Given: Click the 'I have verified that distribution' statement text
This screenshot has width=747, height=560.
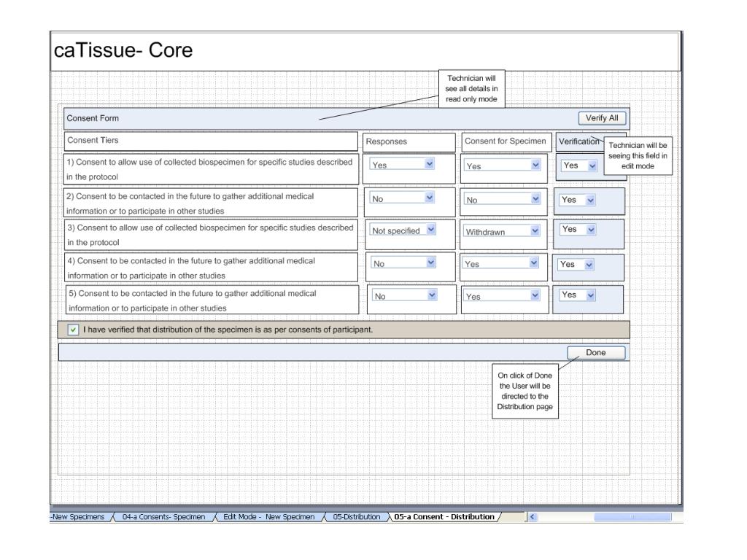Looking at the screenshot, I should coord(228,330).
